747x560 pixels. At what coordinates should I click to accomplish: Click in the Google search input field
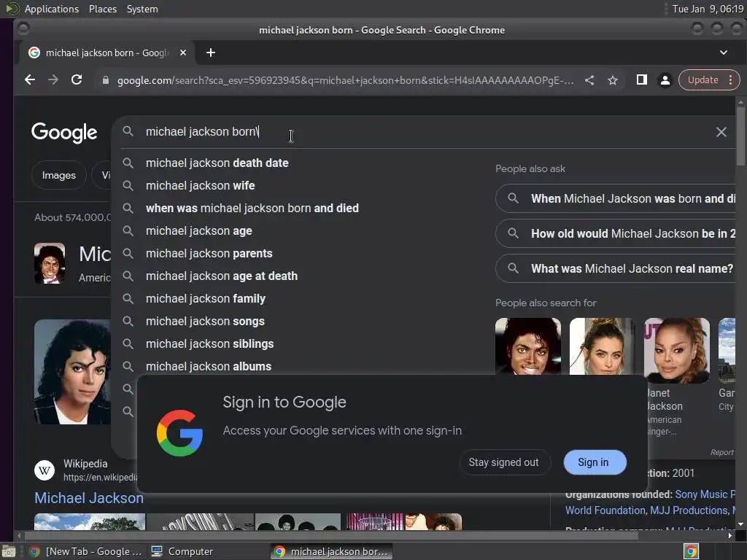[x=424, y=132]
